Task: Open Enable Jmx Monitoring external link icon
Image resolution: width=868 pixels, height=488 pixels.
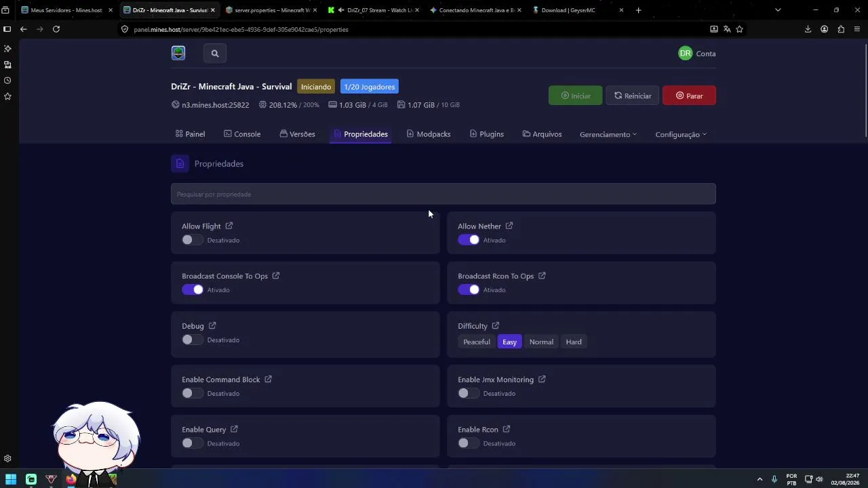Action: pyautogui.click(x=542, y=379)
